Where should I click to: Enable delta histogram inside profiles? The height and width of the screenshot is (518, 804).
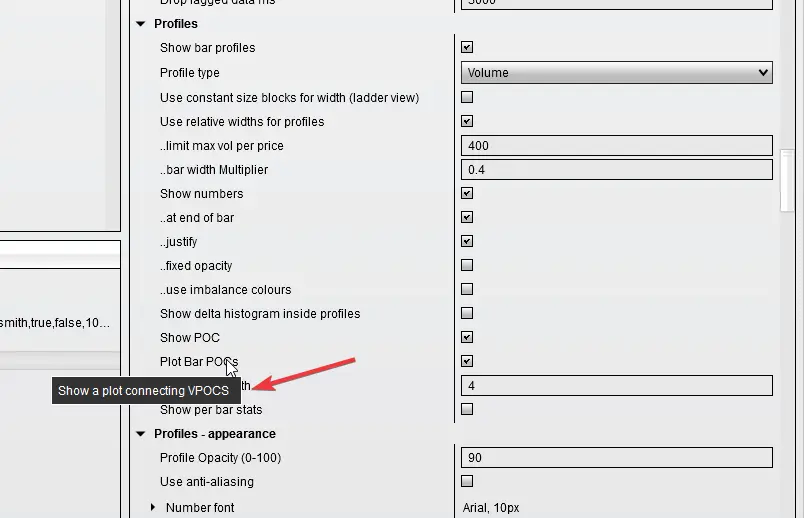467,314
